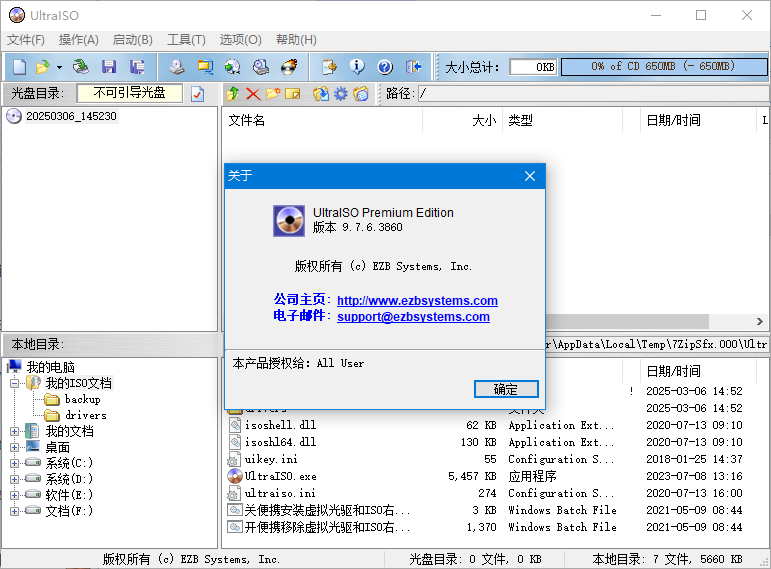The image size is (771, 569).
Task: Click the 确定 button in About dialog
Action: point(506,389)
